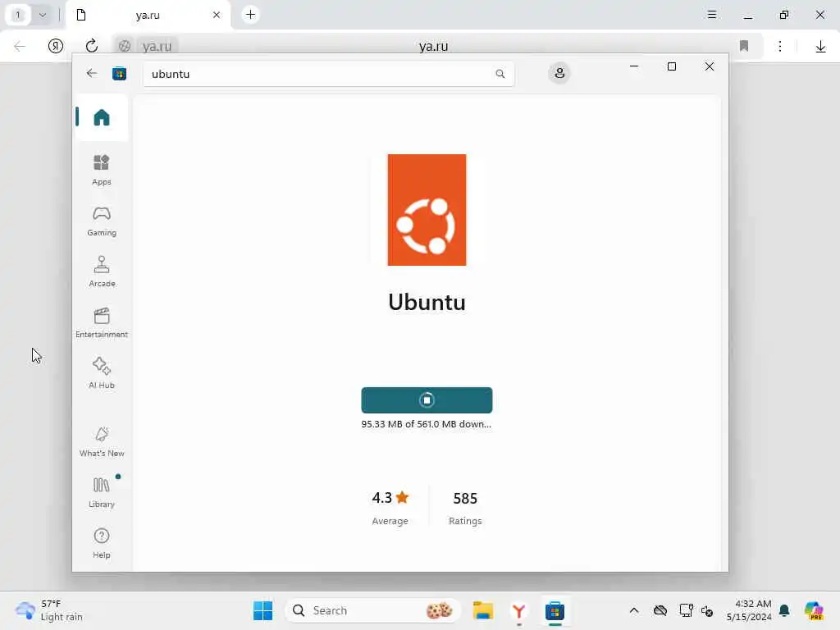This screenshot has height=630, width=840.
Task: Click the site info icon in address bar
Action: pos(125,46)
